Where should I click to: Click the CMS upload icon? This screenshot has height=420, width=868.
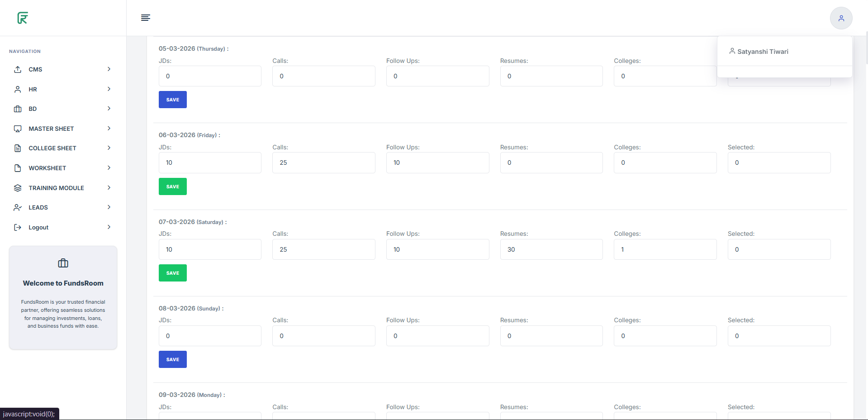tap(18, 69)
